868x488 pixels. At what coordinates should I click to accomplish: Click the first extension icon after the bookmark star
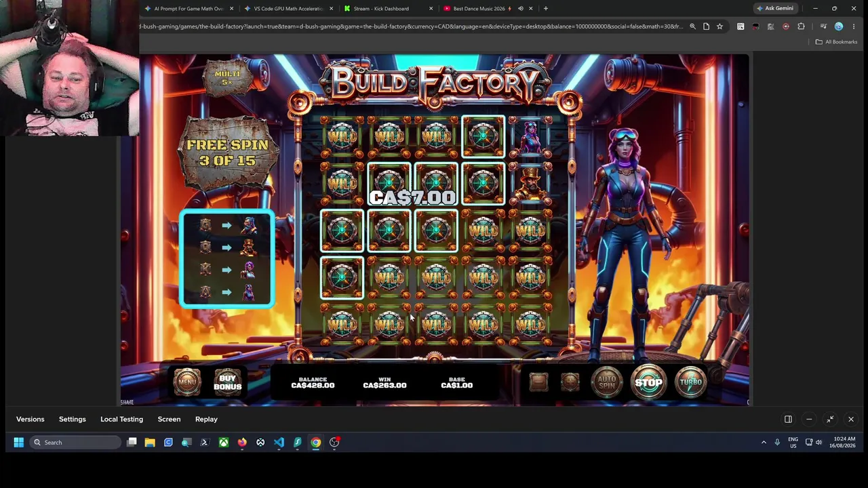pos(741,26)
